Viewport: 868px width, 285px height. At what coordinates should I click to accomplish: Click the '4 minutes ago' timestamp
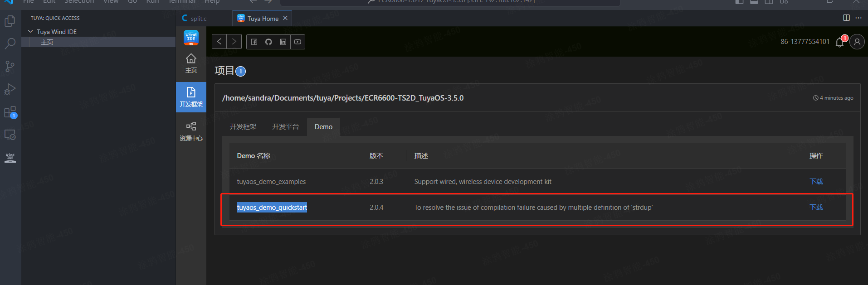pos(834,98)
